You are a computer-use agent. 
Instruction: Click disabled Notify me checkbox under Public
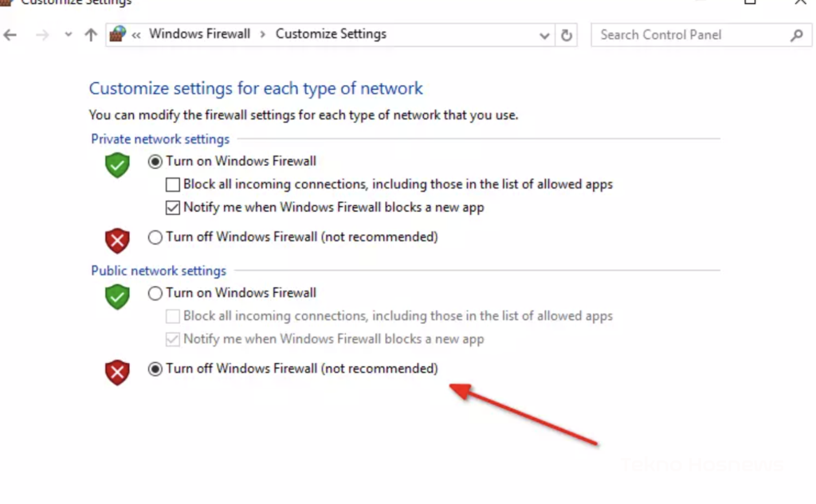pyautogui.click(x=173, y=339)
